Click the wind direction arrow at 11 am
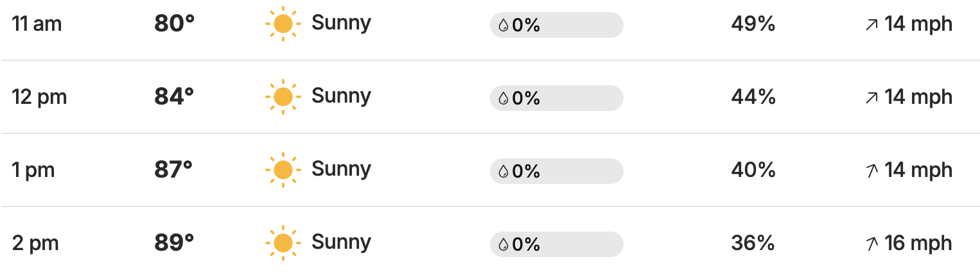980x277 pixels. pos(871,25)
